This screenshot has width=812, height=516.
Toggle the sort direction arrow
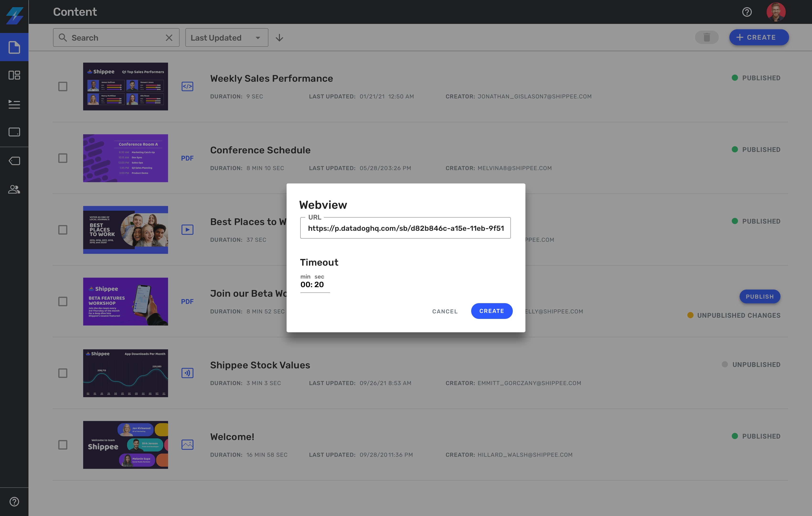[279, 38]
